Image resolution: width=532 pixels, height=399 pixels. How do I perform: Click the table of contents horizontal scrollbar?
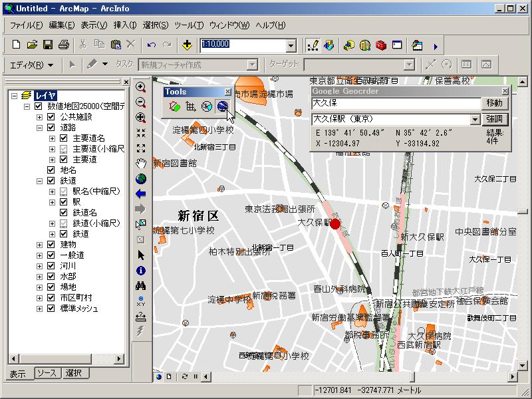(66, 358)
